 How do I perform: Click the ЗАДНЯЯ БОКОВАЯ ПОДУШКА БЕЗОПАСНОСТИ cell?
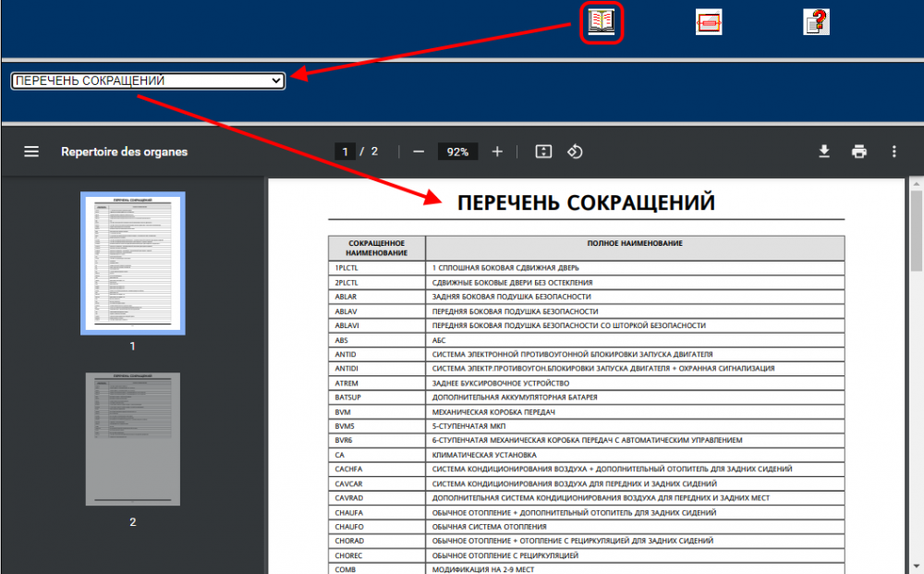pyautogui.click(x=635, y=297)
